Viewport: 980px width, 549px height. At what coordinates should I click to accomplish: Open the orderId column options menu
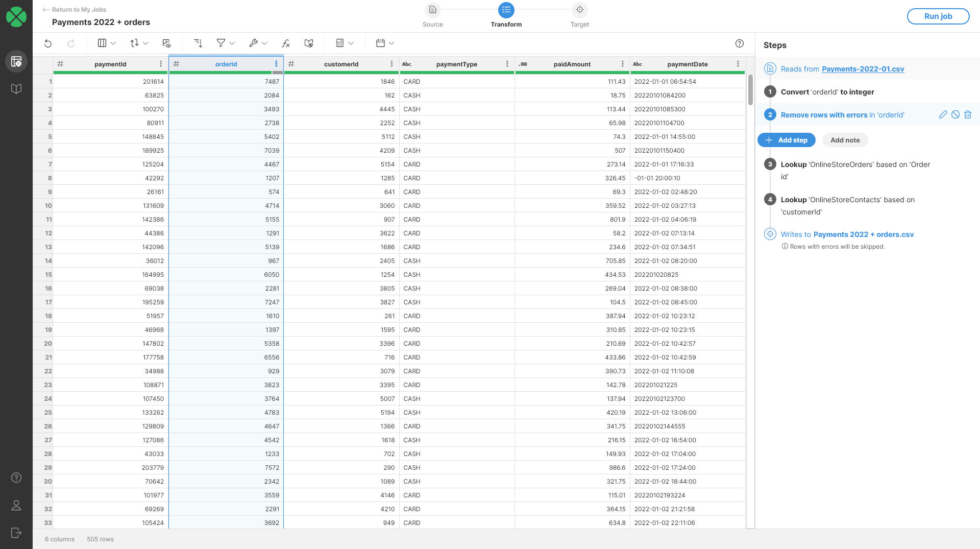point(276,64)
